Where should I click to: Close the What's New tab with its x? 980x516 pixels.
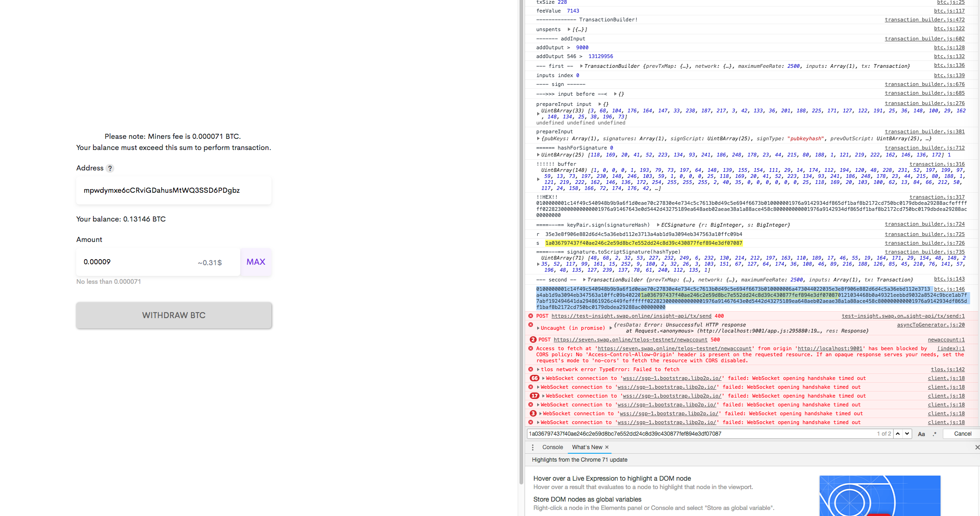pos(607,447)
